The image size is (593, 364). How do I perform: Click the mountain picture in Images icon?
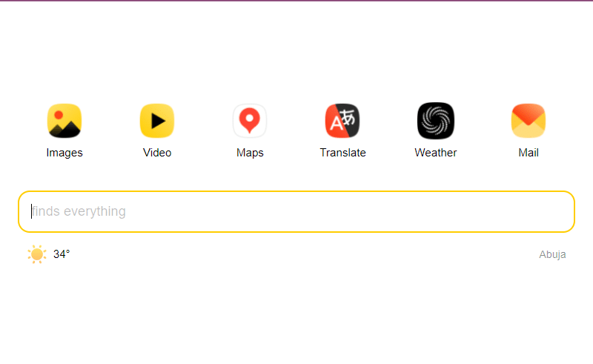[65, 129]
